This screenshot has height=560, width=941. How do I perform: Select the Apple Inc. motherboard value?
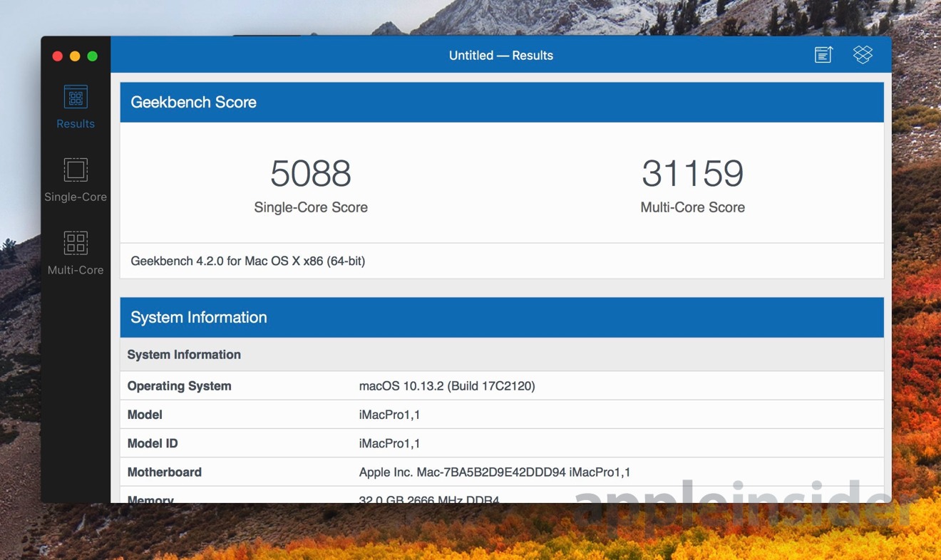pos(495,472)
